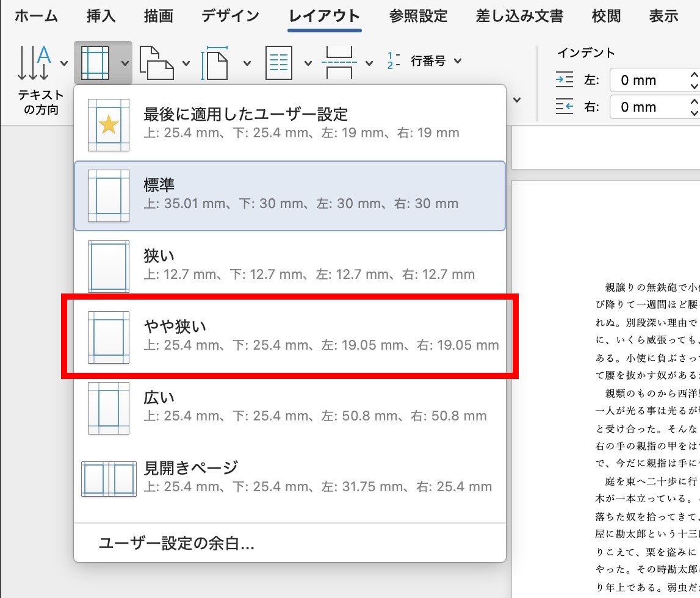Expand the テキストの方向 dropdown arrow
The width and height of the screenshot is (700, 598).
[64, 63]
